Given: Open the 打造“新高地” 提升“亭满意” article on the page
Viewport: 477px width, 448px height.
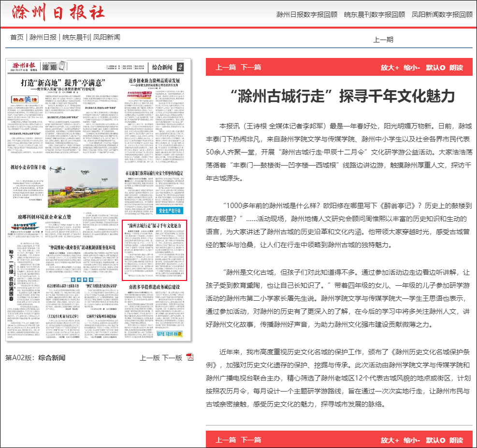Looking at the screenshot, I should 63,83.
